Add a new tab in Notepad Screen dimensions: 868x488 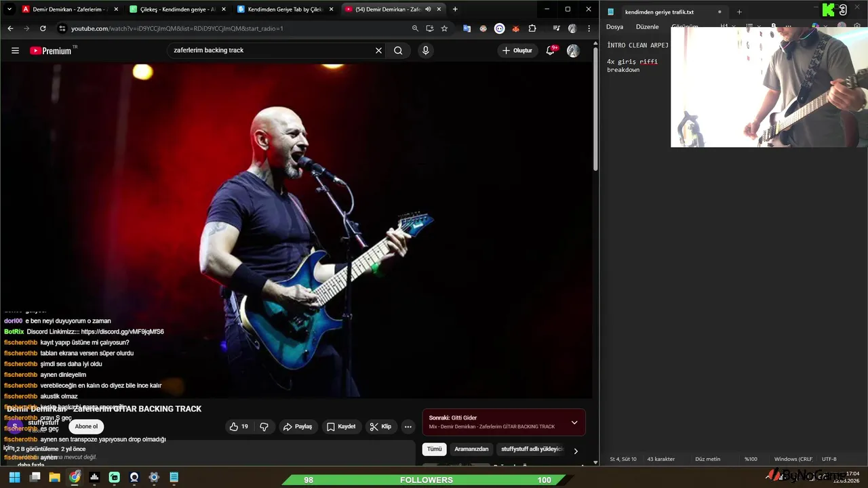[739, 12]
